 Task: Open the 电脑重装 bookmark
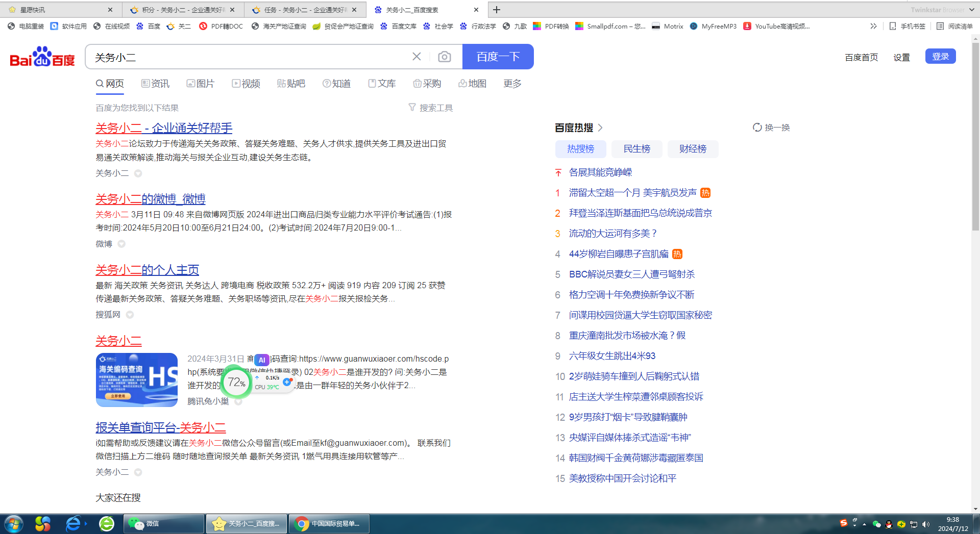[x=26, y=26]
